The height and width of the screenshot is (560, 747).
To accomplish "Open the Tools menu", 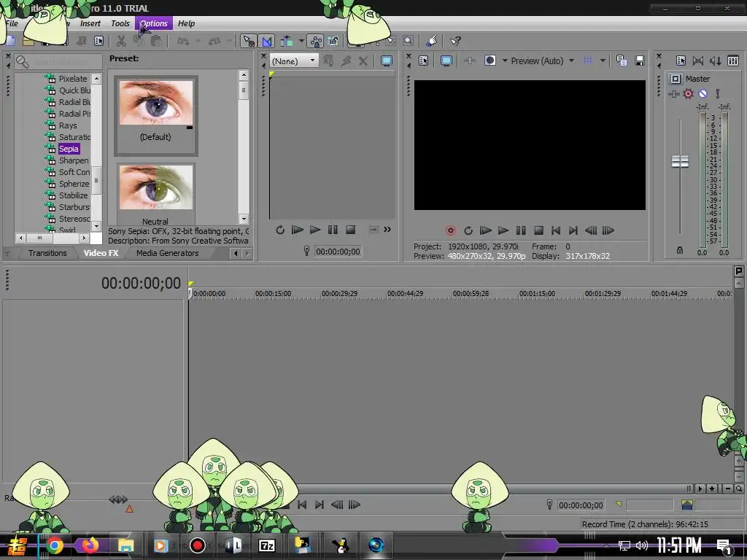I will 120,23.
